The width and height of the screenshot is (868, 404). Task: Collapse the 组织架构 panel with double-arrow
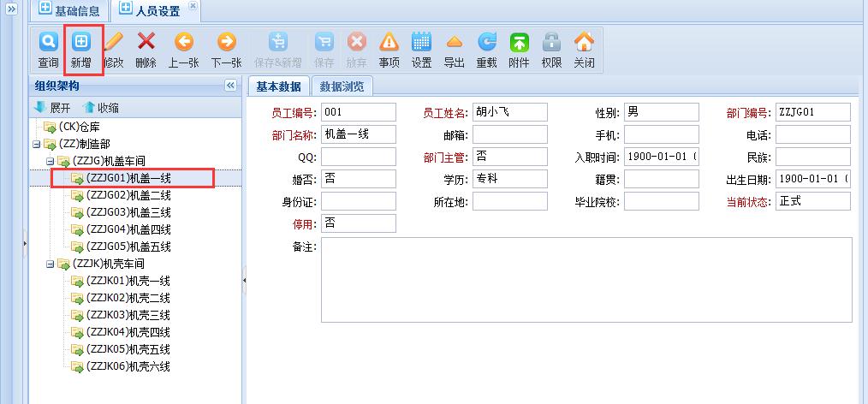click(x=231, y=86)
